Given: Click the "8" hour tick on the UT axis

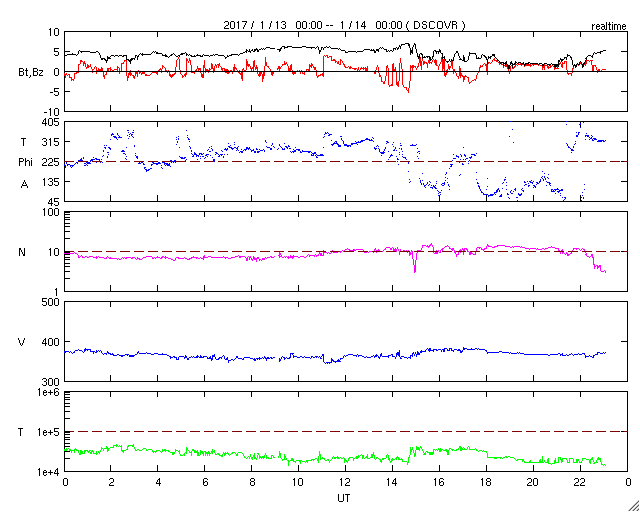Looking at the screenshot, I should point(252,482).
